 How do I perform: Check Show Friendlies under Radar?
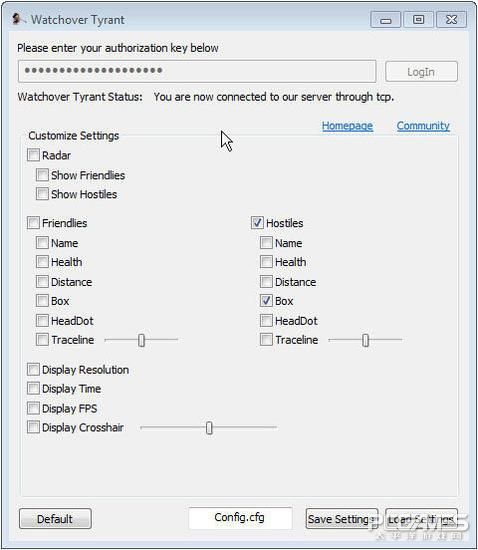tap(42, 175)
